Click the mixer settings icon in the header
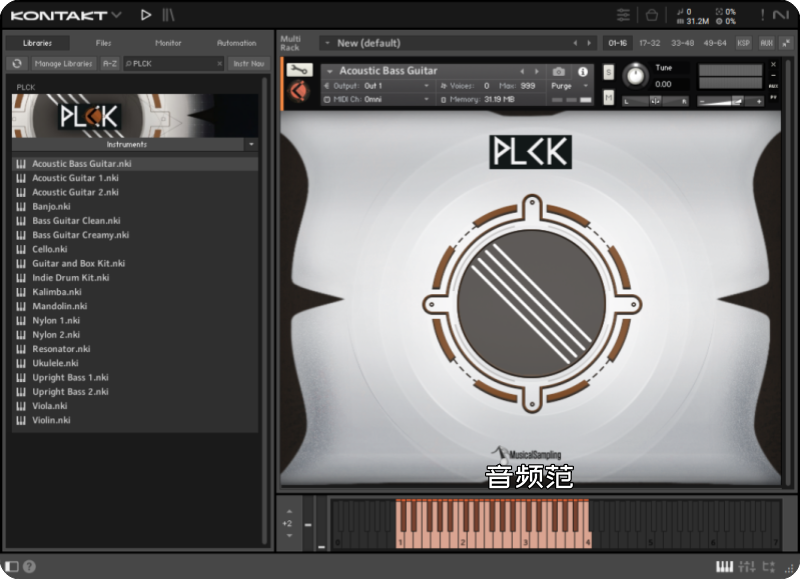The width and height of the screenshot is (800, 579). 623,15
